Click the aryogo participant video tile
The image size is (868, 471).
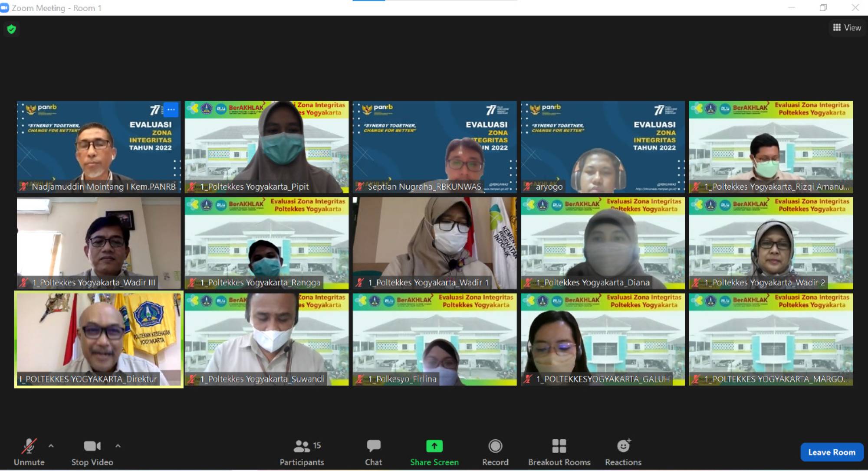click(602, 147)
